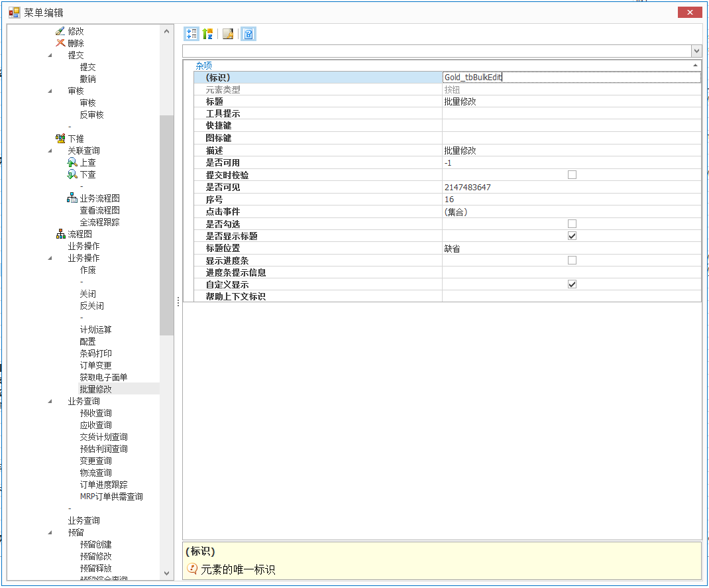Select the 订单变更 tree item
The image size is (709, 588).
[x=96, y=365]
